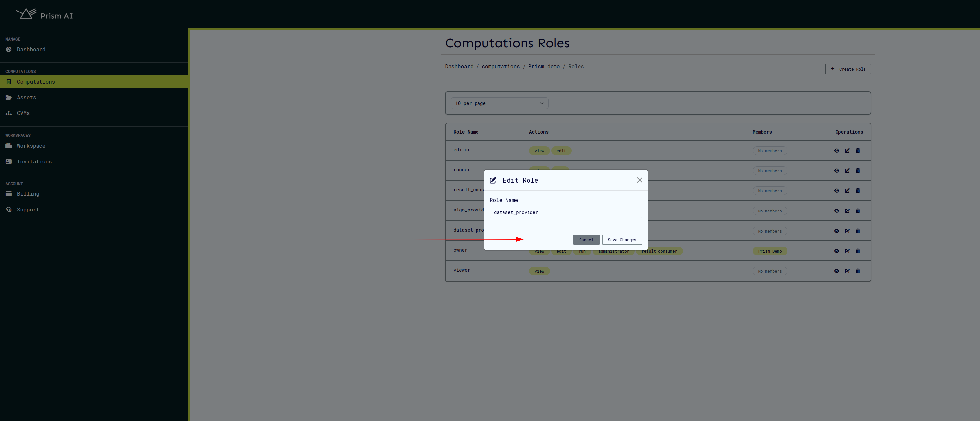Click the Prism AI logo
980x421 pixels.
point(44,14)
